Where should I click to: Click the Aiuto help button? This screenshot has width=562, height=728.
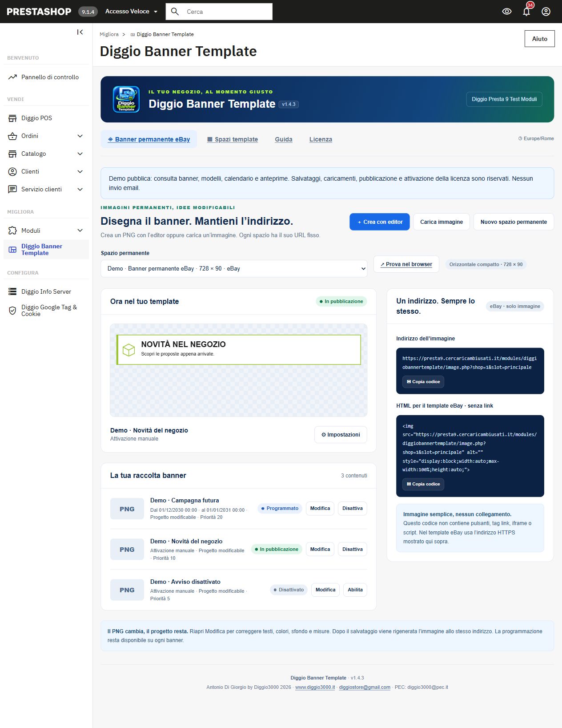pos(540,39)
